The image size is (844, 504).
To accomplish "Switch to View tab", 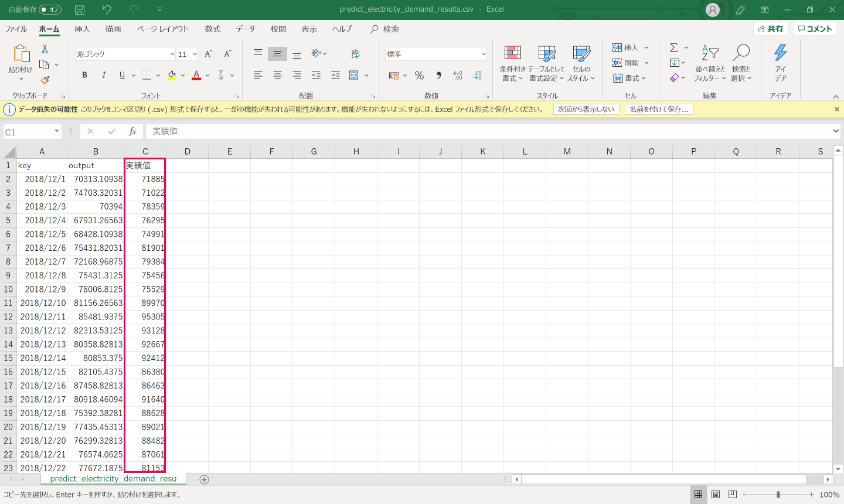I will [x=309, y=29].
